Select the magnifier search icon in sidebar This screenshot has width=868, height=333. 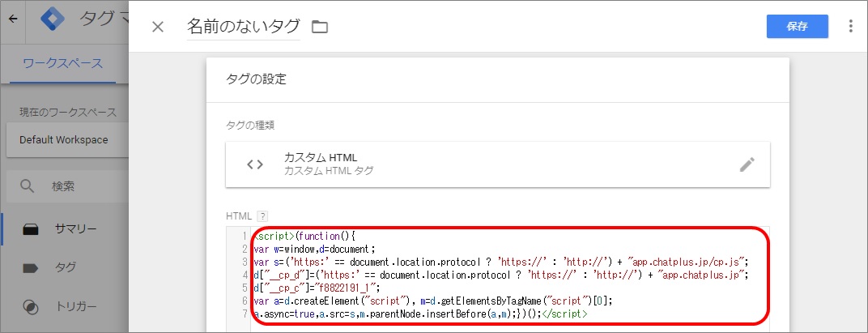click(x=28, y=186)
